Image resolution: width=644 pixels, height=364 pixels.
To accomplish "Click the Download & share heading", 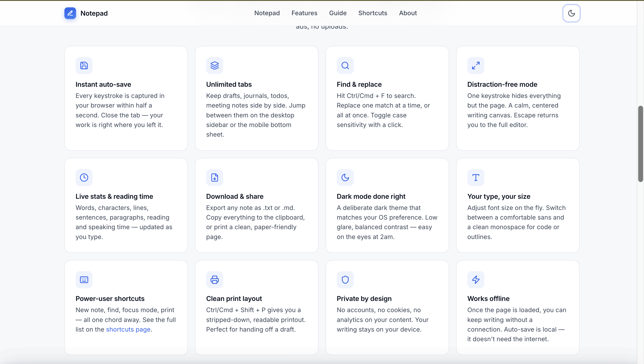I will click(x=235, y=197).
